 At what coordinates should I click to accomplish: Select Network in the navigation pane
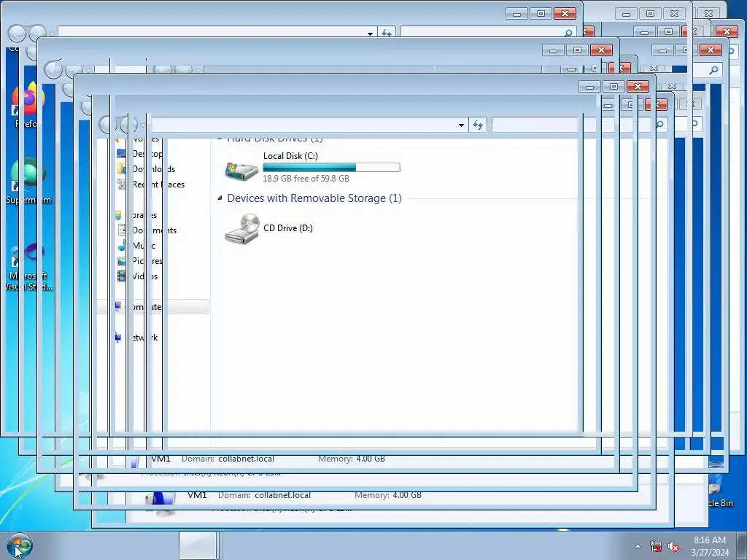pyautogui.click(x=137, y=338)
